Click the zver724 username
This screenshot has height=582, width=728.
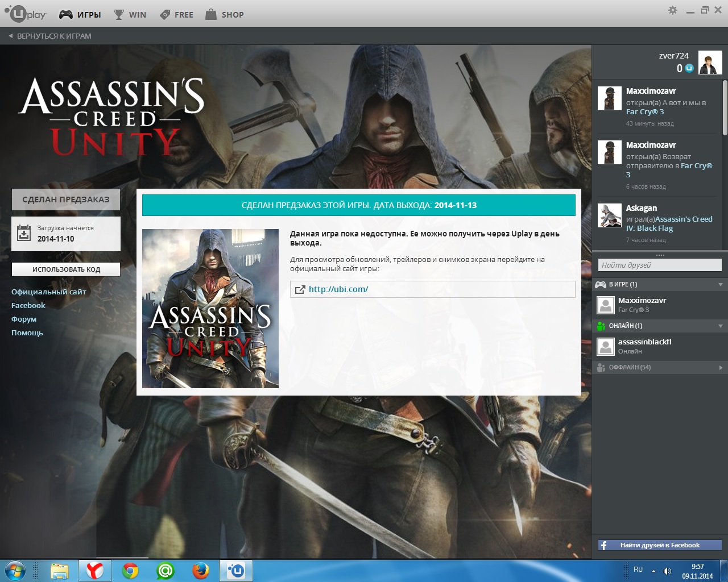click(x=674, y=56)
